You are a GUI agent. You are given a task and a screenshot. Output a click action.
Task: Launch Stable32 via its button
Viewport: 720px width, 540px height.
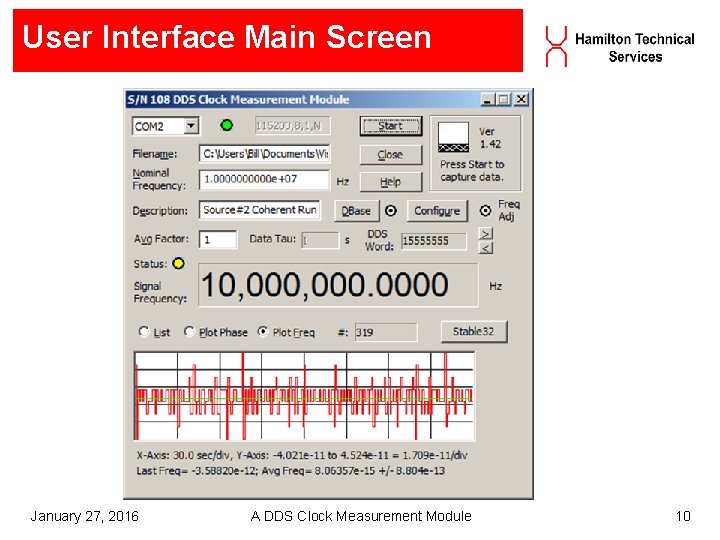474,332
